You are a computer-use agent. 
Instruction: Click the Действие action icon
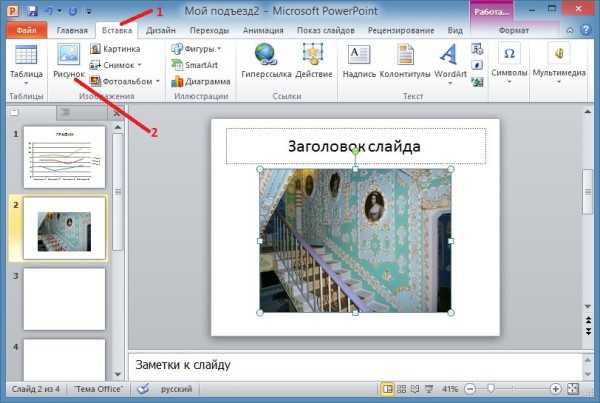(313, 62)
